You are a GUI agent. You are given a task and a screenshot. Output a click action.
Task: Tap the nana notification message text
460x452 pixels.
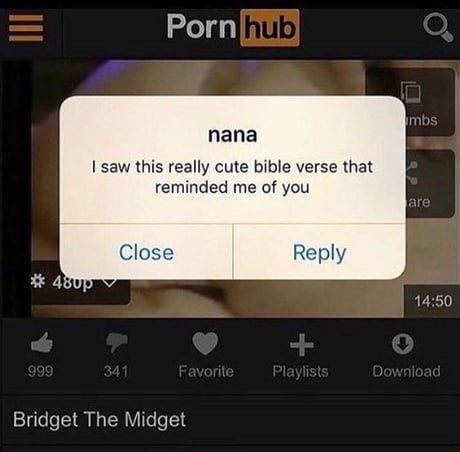pyautogui.click(x=232, y=177)
